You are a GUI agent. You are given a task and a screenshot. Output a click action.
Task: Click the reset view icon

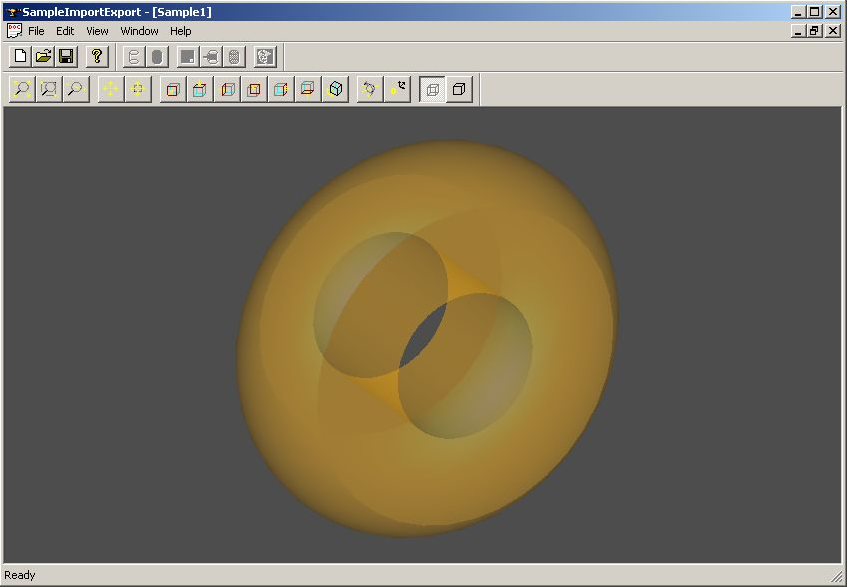coord(397,90)
